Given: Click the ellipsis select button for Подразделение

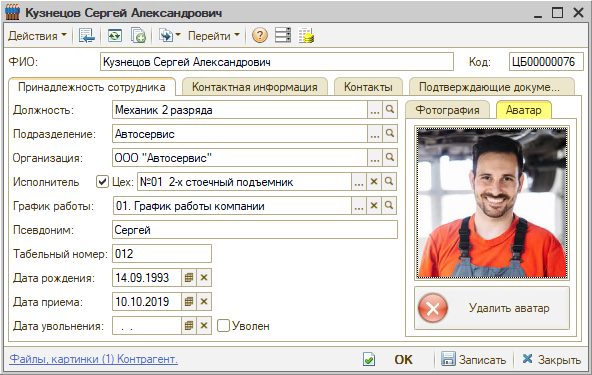Looking at the screenshot, I should [375, 134].
